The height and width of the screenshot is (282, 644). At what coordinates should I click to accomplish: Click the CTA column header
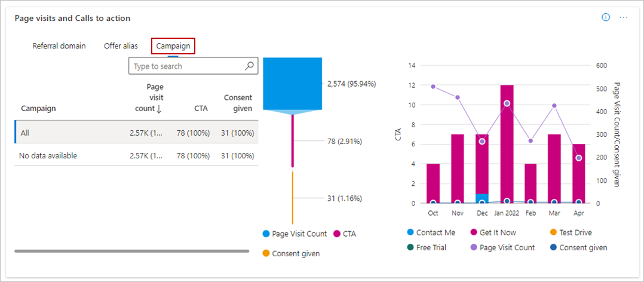tap(201, 109)
